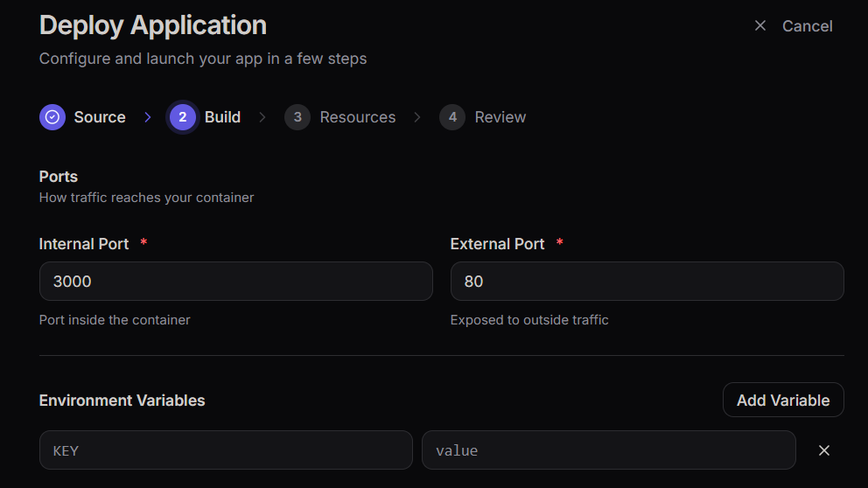Viewport: 868px width, 488px height.
Task: Jump to the Resources step label
Action: [357, 117]
